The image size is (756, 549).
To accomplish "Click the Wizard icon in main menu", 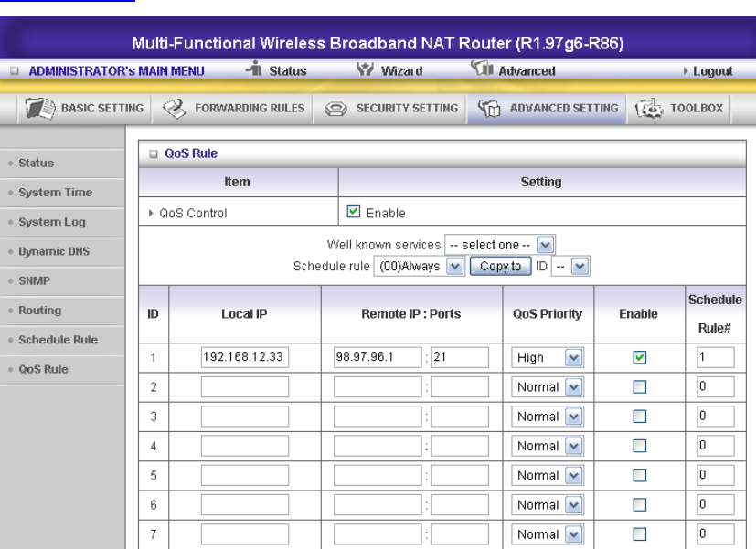I will (x=365, y=69).
